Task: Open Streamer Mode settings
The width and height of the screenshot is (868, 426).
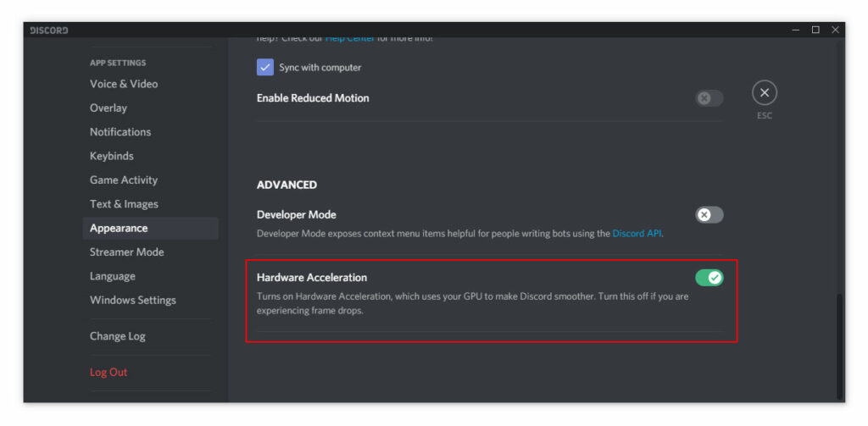Action: pos(150,252)
